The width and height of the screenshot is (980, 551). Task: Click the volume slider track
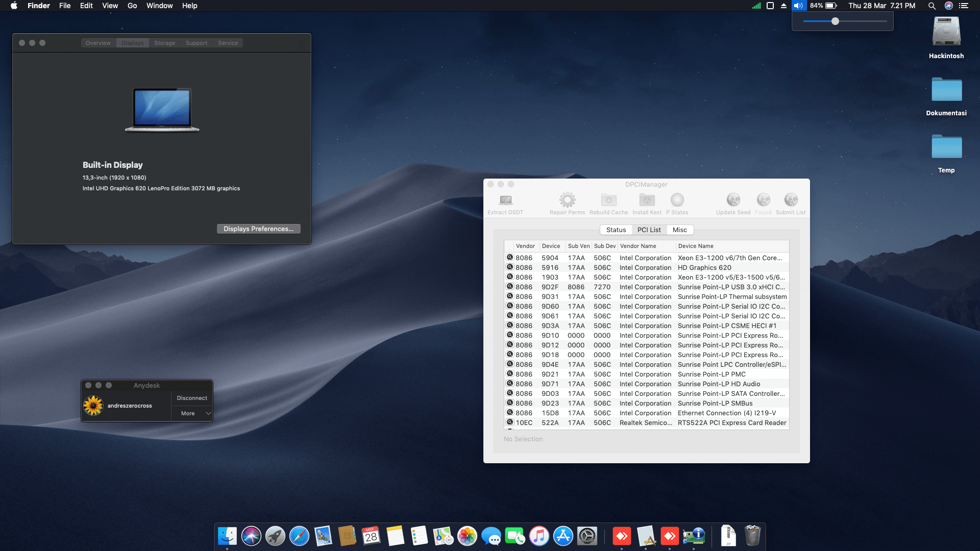tap(863, 21)
